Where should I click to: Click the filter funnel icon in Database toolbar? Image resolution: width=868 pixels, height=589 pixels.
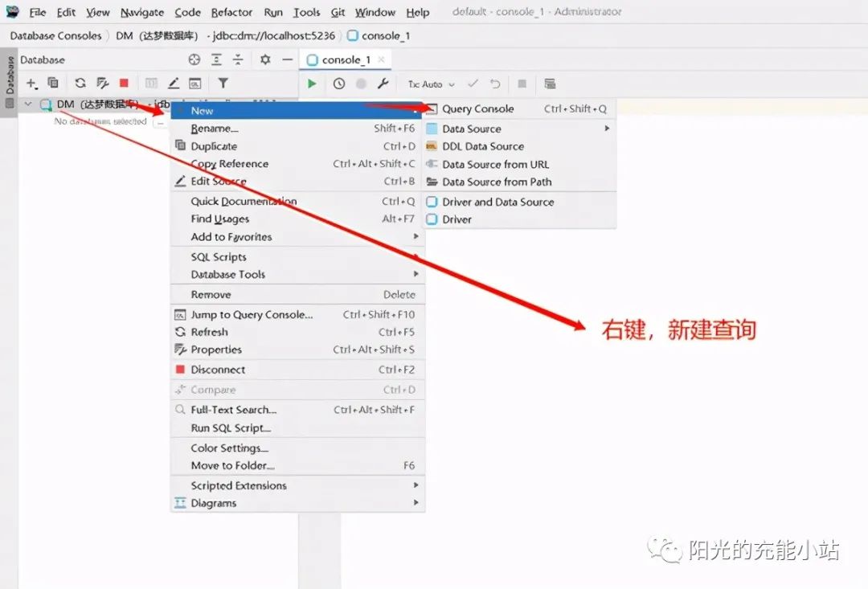(223, 83)
